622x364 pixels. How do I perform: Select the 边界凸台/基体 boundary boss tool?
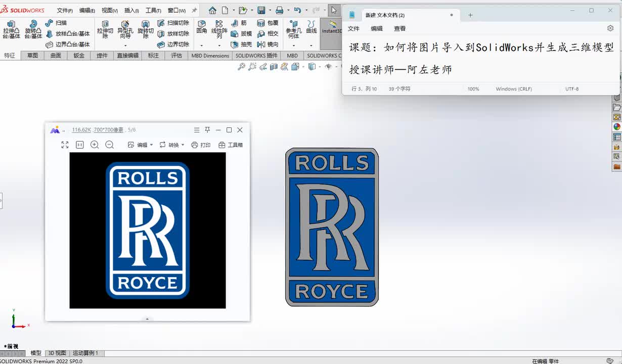[67, 44]
